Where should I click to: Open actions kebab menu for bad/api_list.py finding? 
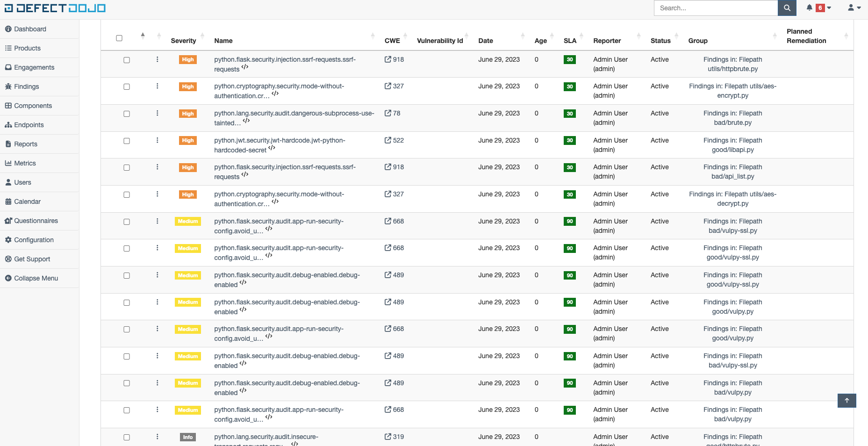(x=157, y=167)
